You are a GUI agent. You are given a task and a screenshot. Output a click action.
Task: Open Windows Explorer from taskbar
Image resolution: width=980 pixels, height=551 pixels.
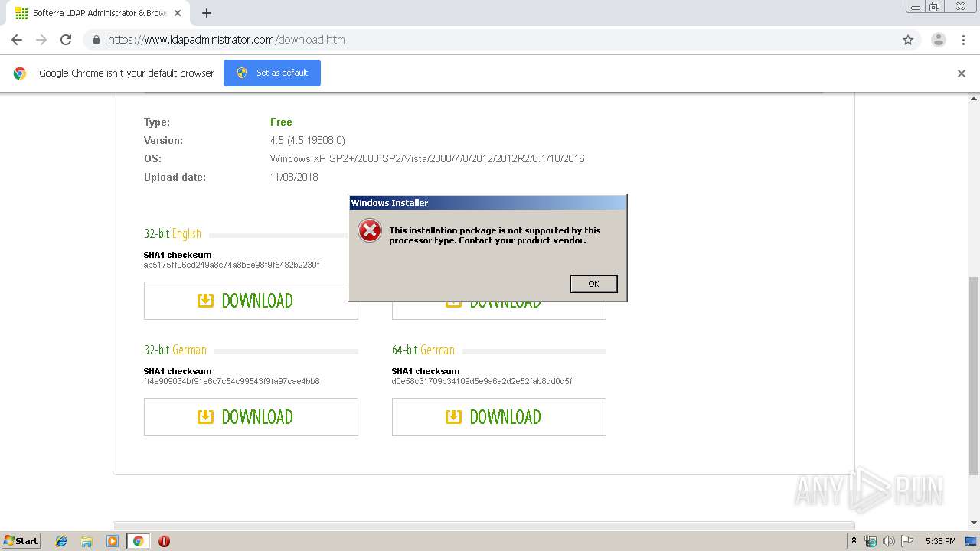87,541
